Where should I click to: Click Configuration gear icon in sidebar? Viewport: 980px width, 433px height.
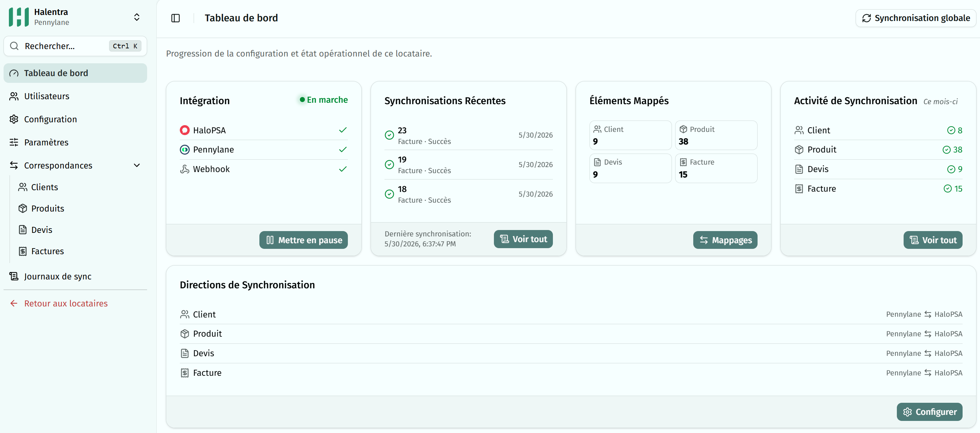pos(14,119)
